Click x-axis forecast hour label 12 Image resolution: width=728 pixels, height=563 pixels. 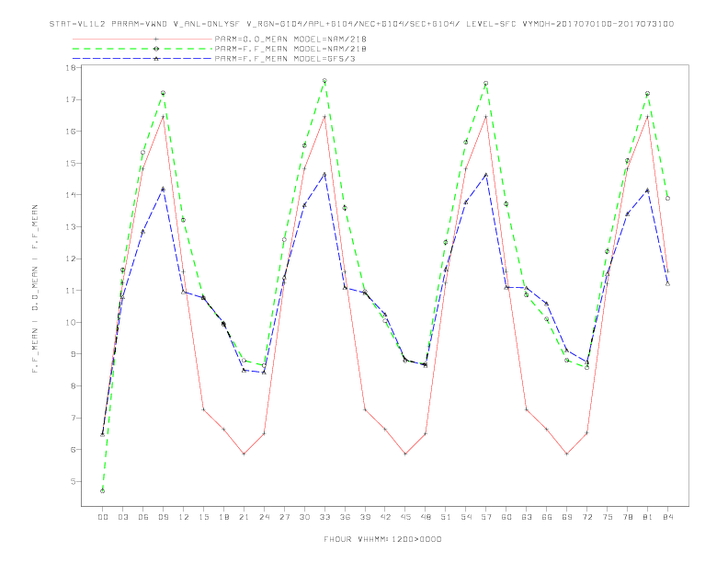(184, 517)
